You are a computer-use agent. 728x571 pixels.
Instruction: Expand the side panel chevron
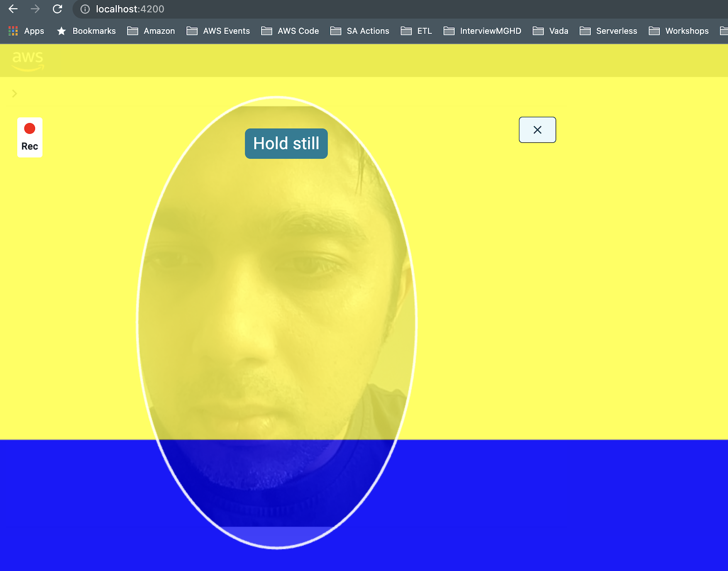pos(15,93)
